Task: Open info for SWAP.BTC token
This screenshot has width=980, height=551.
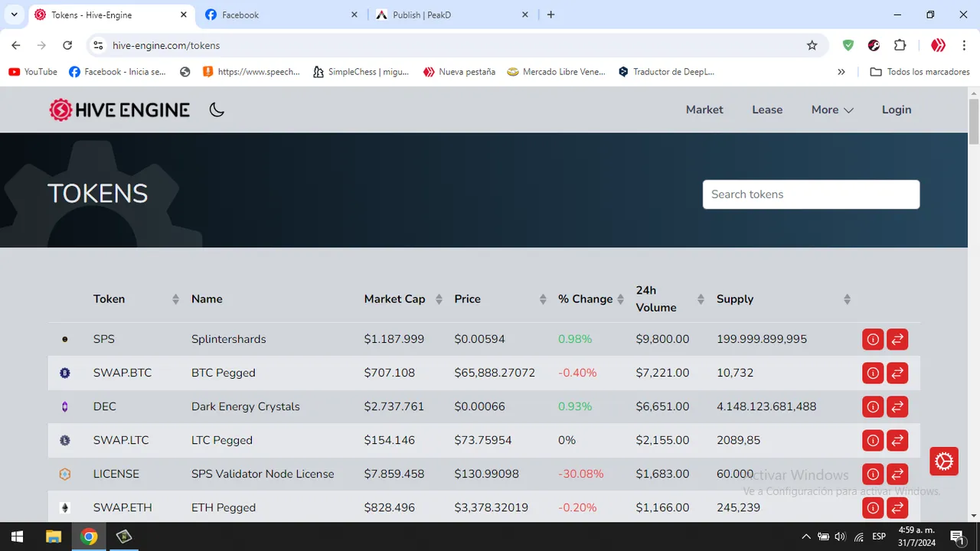Action: (x=873, y=373)
